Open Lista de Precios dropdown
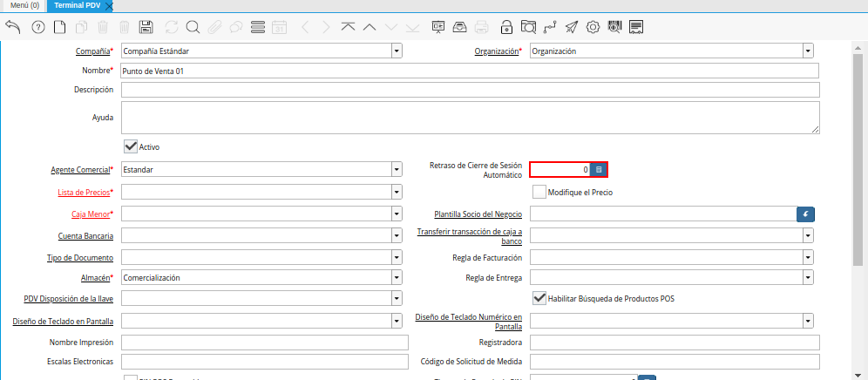Screen dimensions: 868x380 pyautogui.click(x=397, y=192)
